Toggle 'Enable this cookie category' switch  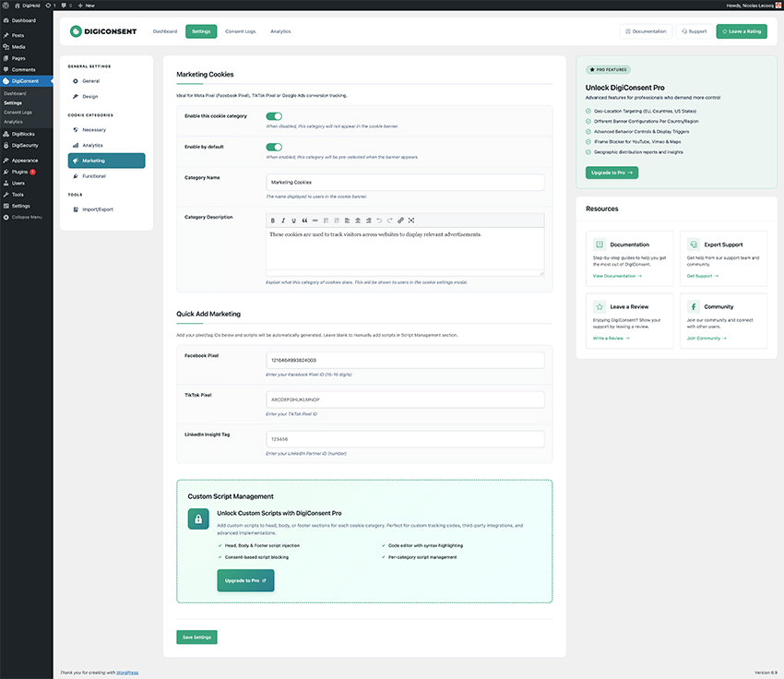pos(274,116)
